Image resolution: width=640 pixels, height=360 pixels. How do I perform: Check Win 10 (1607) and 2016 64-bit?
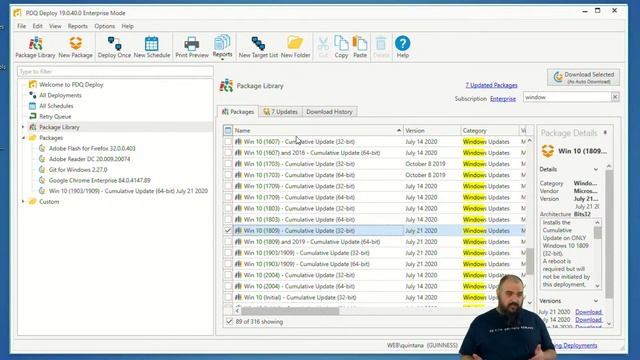coord(228,153)
